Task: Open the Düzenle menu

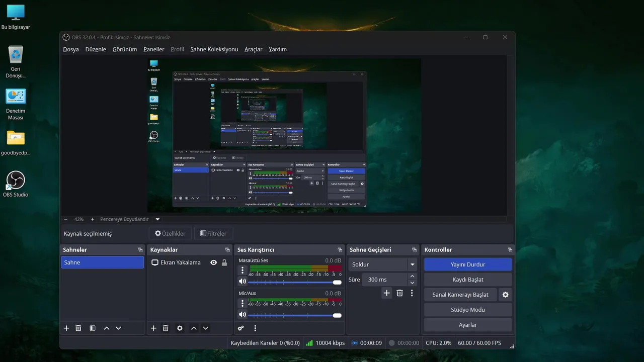Action: tap(96, 49)
